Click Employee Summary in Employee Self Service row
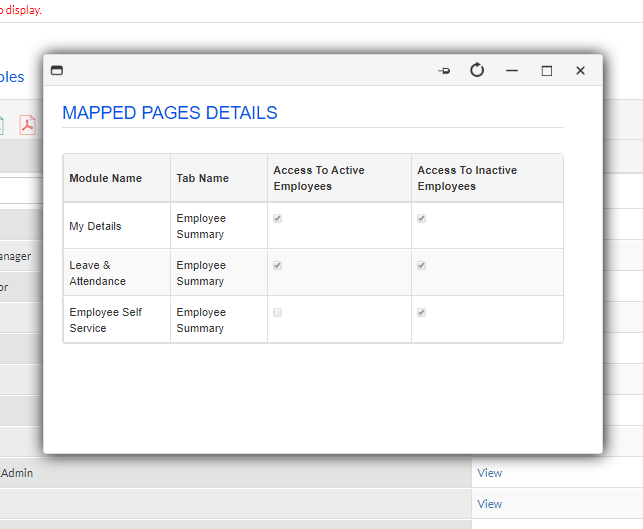This screenshot has height=529, width=643. point(201,320)
